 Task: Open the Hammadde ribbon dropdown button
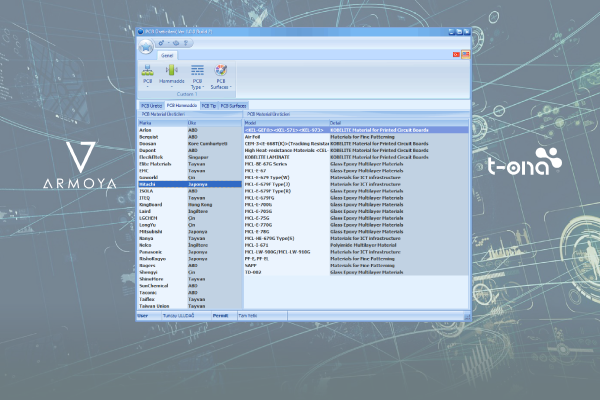pos(171,76)
